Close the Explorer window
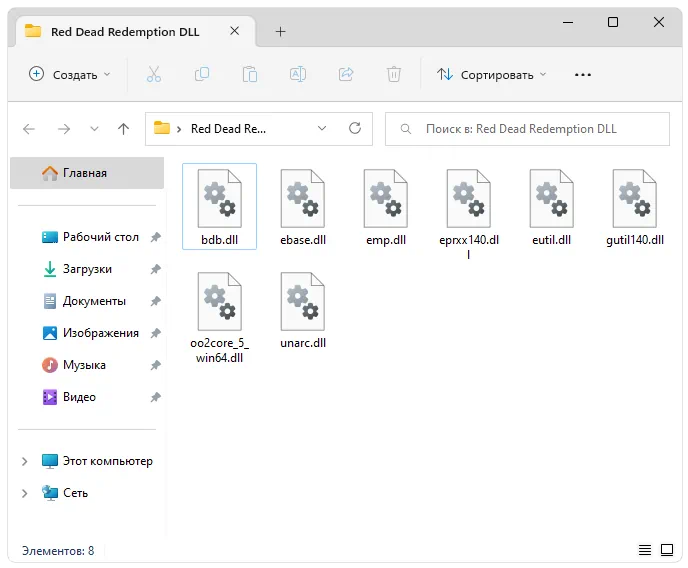This screenshot has height=568, width=688. (x=659, y=22)
